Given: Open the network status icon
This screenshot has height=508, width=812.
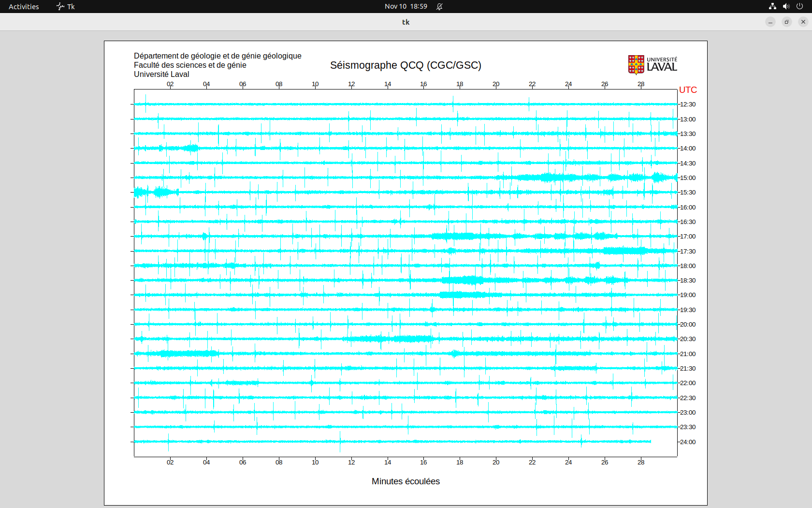Looking at the screenshot, I should click(x=772, y=6).
